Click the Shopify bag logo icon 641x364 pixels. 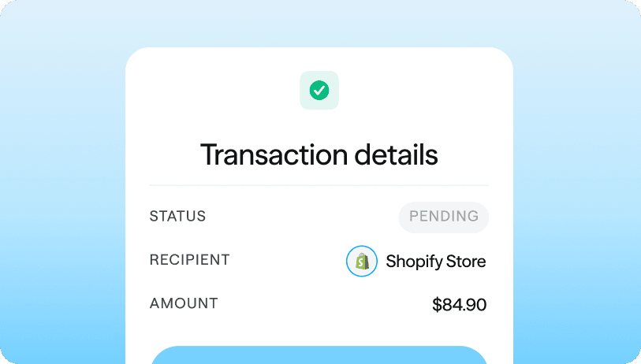(362, 262)
